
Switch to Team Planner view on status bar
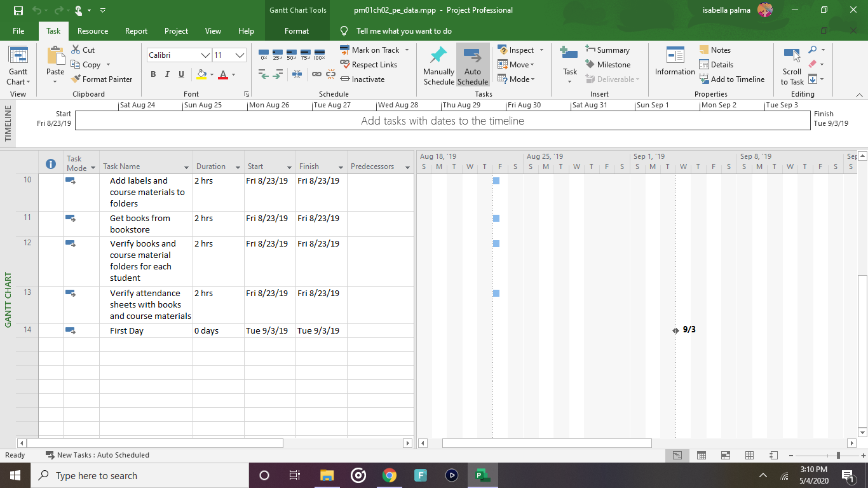coord(725,455)
